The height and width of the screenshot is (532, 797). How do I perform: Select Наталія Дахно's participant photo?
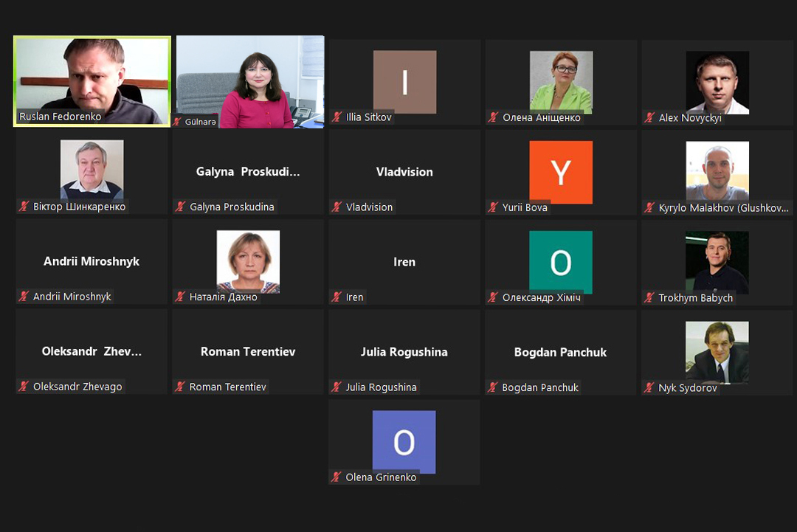pyautogui.click(x=248, y=260)
